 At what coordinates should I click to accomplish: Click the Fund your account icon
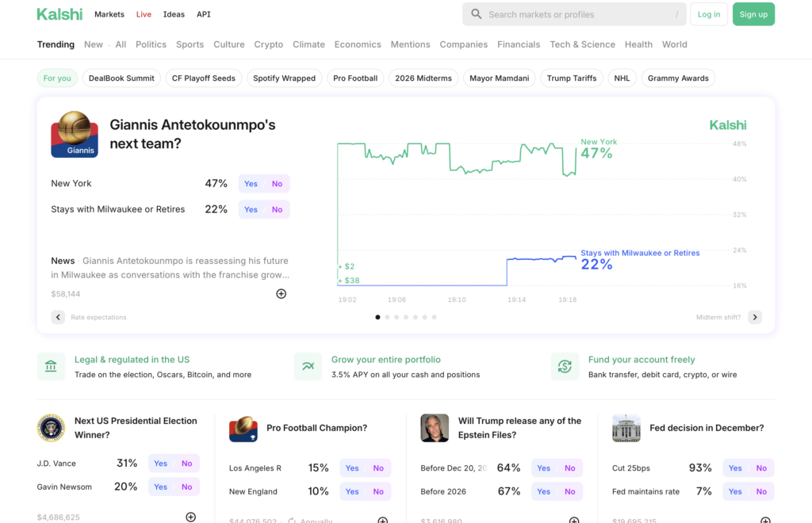coord(565,366)
